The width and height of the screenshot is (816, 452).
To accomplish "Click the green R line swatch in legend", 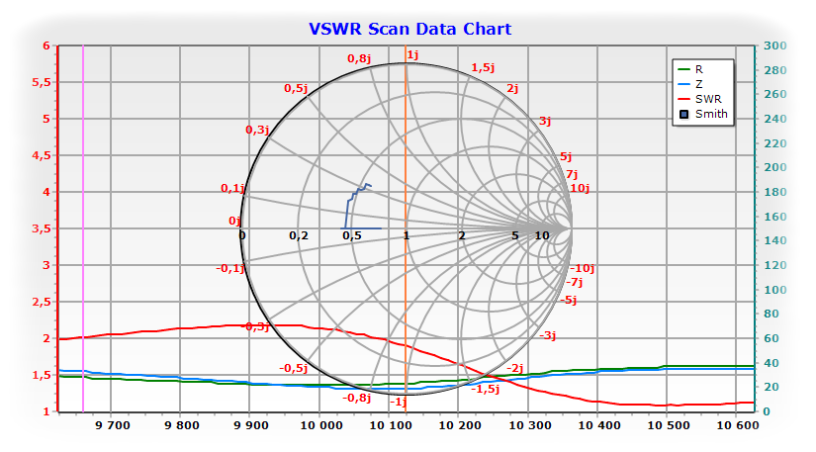I will [x=684, y=69].
